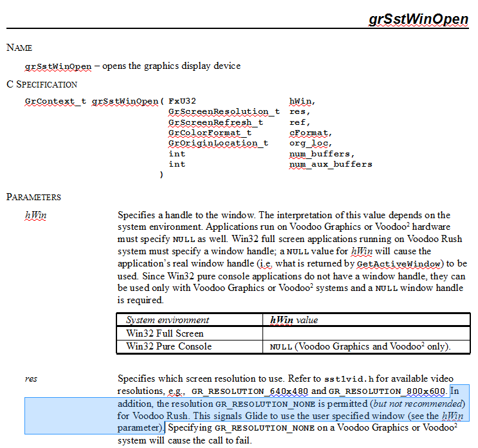This screenshot has height=448, width=478.
Task: Click the ref, argument in the specification
Action: coord(300,122)
